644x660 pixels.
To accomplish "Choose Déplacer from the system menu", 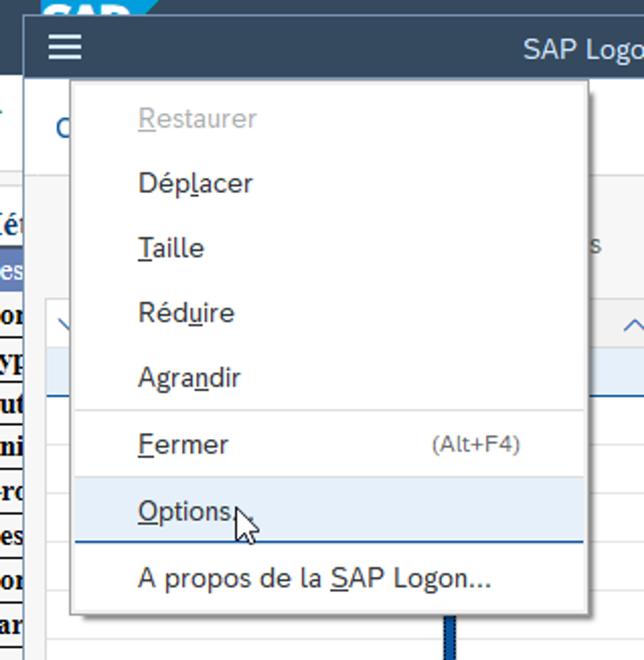I will point(329,184).
